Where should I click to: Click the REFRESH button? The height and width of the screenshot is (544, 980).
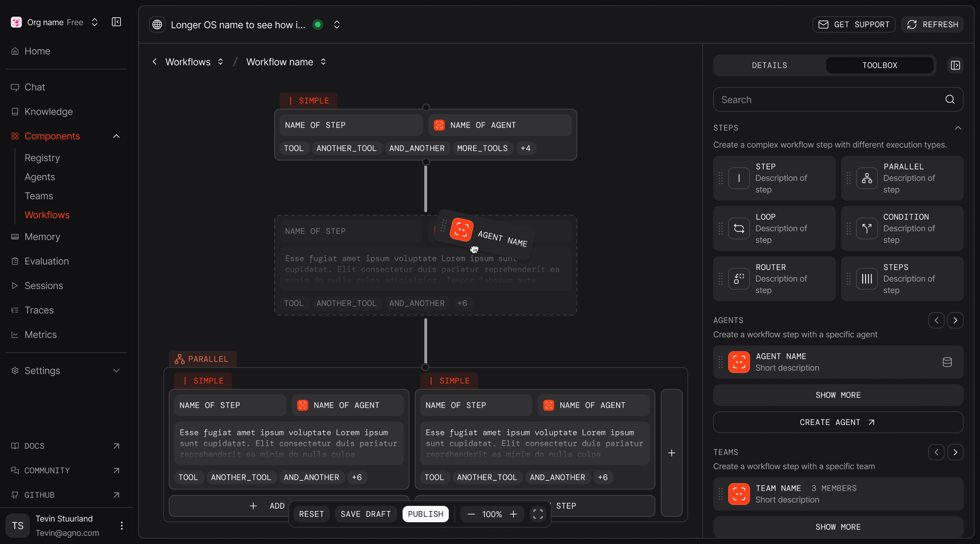(x=933, y=24)
